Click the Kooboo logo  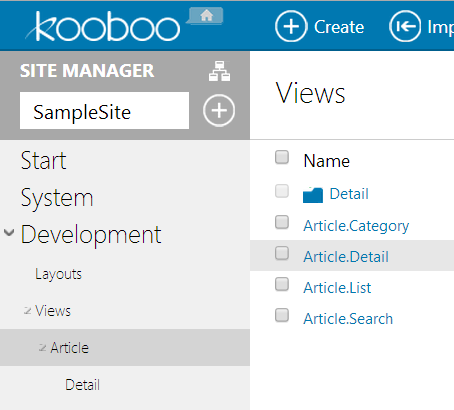[103, 27]
